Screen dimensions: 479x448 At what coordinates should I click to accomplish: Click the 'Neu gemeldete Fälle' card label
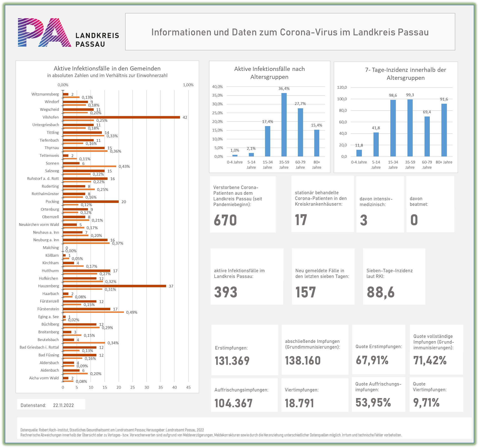point(322,273)
